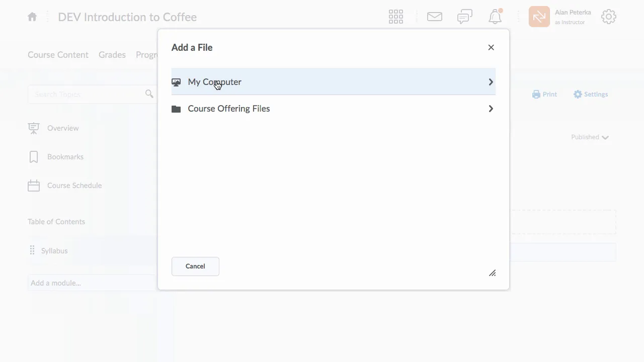Click the search magnifier icon
The width and height of the screenshot is (644, 362).
pyautogui.click(x=149, y=94)
